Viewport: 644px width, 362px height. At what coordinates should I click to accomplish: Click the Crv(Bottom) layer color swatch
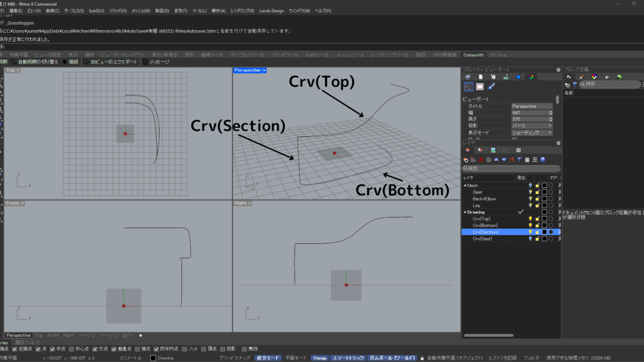click(544, 226)
